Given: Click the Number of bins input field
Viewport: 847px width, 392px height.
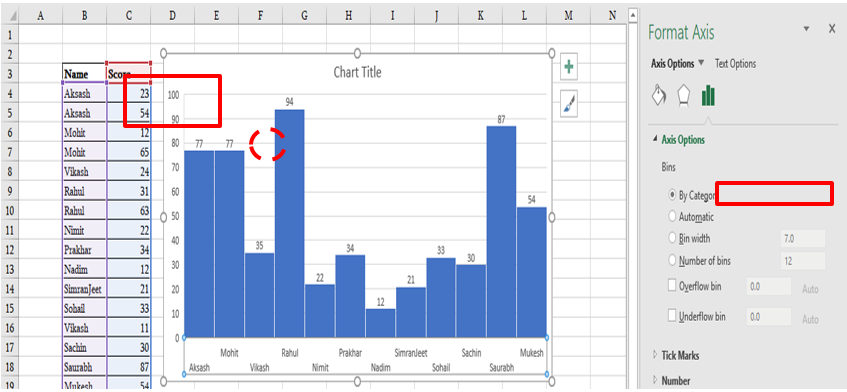Looking at the screenshot, I should pos(803,261).
